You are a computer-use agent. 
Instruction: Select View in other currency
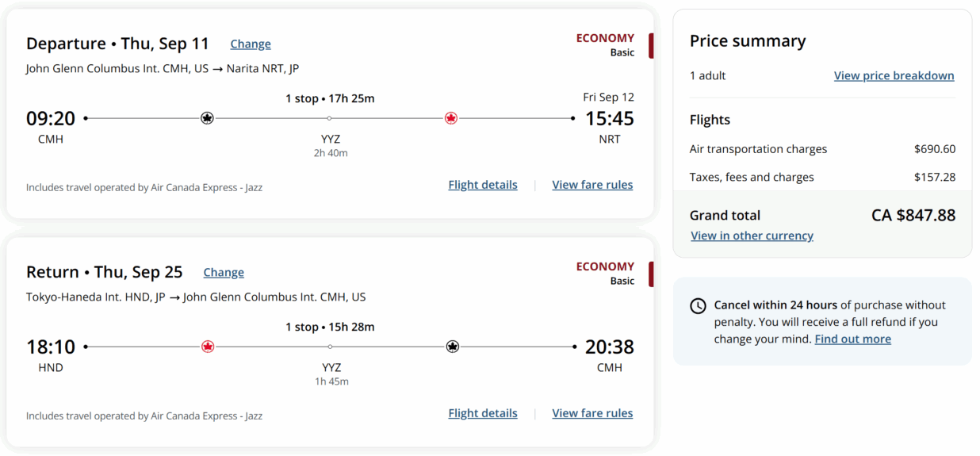coord(752,236)
